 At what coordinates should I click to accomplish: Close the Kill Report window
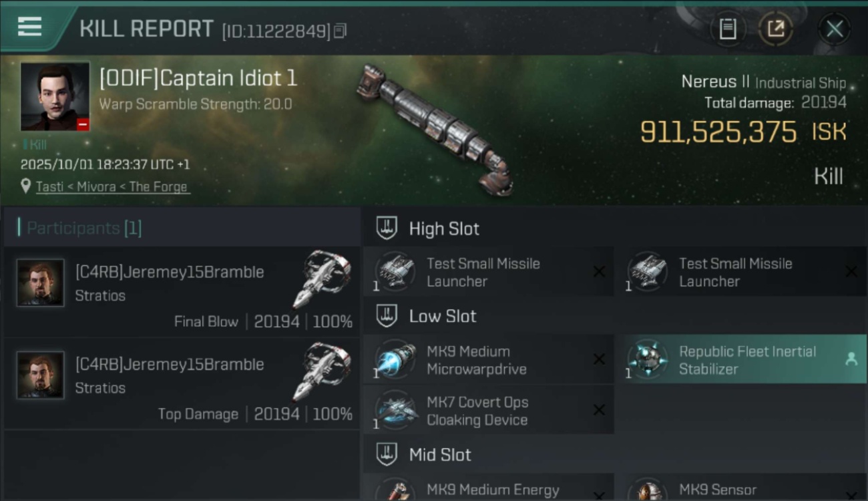834,29
